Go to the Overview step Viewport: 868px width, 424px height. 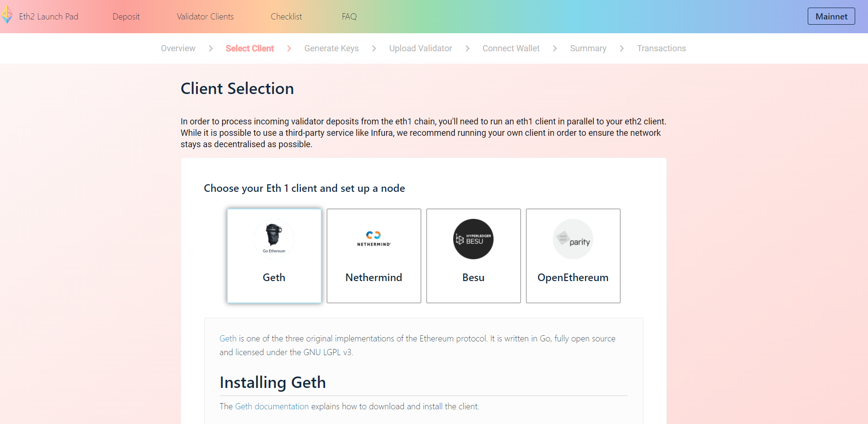coord(178,48)
